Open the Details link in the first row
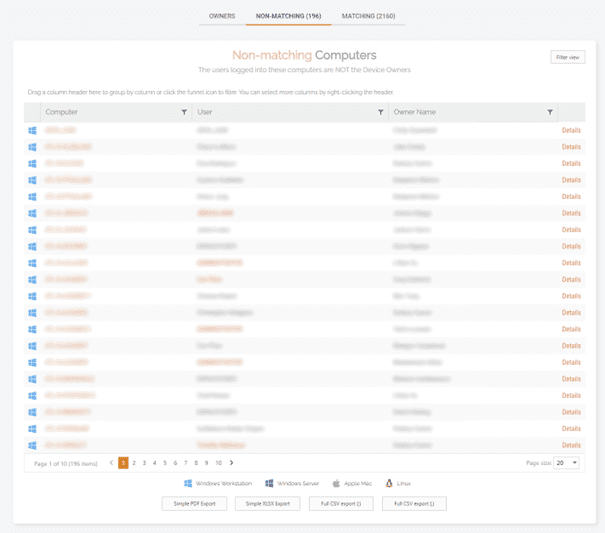 tap(571, 130)
